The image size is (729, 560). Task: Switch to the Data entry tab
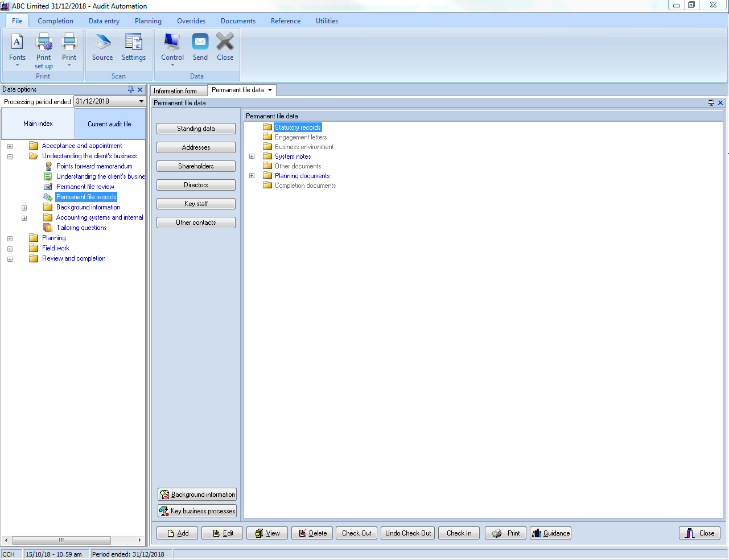[x=104, y=21]
